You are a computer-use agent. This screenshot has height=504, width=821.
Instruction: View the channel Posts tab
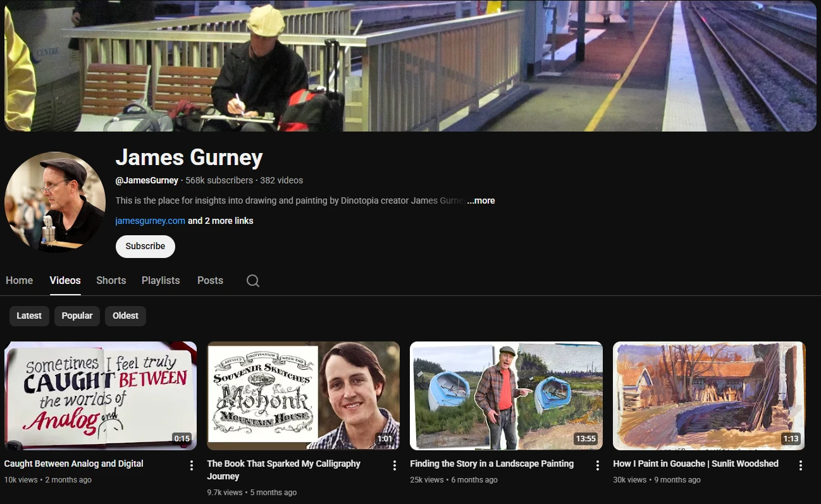(210, 280)
